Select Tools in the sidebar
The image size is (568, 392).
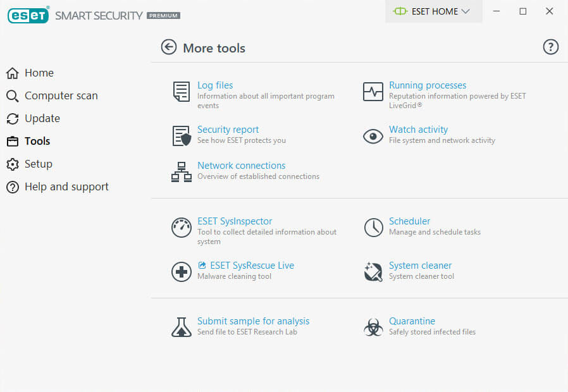[x=37, y=141]
